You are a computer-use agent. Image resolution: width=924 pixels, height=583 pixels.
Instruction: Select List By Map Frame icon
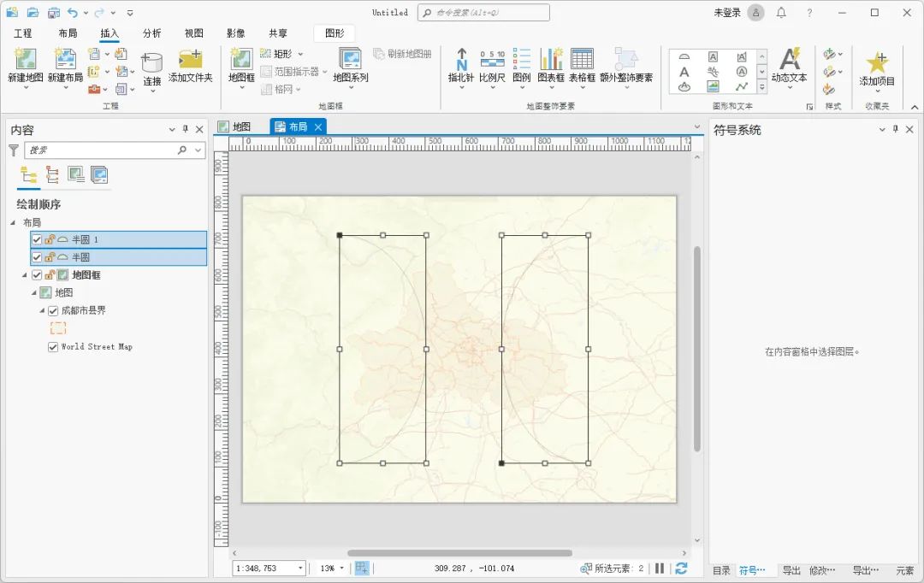pos(75,175)
